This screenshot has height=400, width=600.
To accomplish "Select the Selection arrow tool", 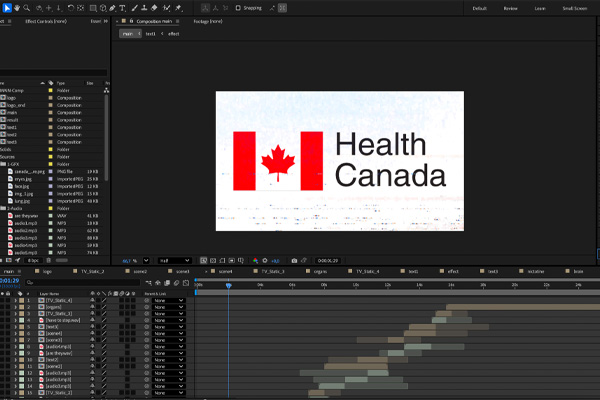I will (x=7, y=8).
